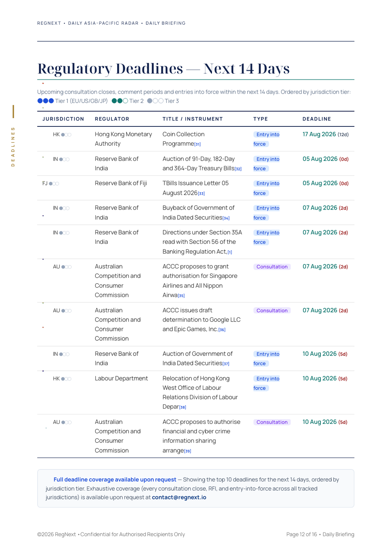Open footnote reference [33] after TBills Issuance Letter

201,194
